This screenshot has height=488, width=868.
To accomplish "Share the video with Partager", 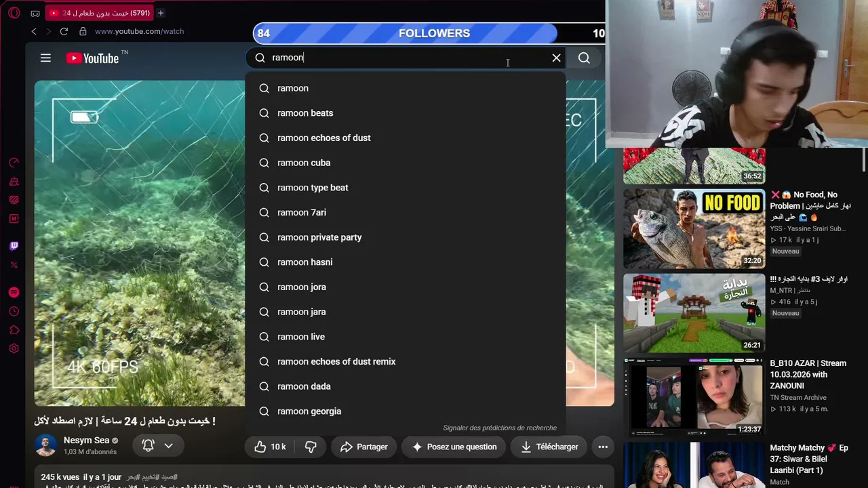I will (364, 447).
